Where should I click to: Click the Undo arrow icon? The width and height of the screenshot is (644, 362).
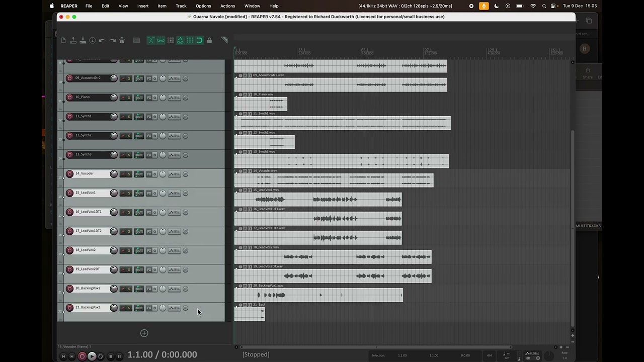point(102,40)
